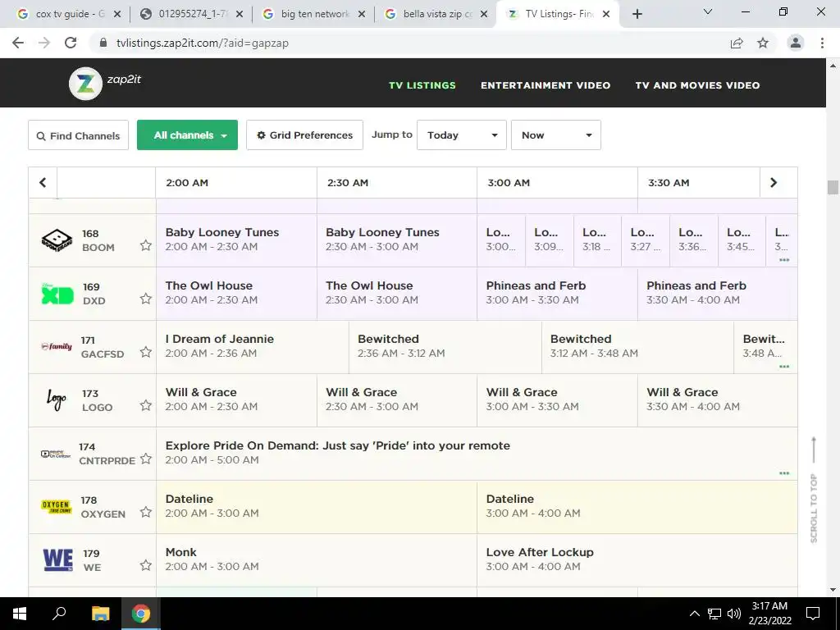840x630 pixels.
Task: Bookmark this page with star icon
Action: [x=763, y=43]
